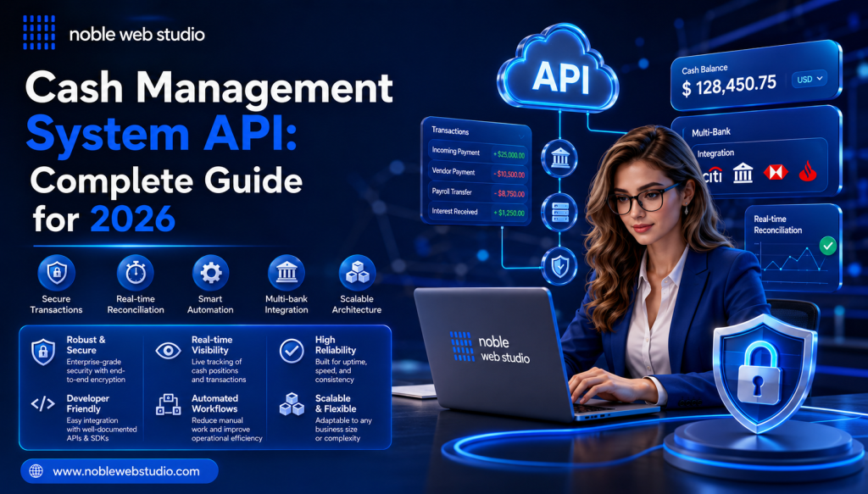Click the Multi-Bank card heading

[x=711, y=132]
